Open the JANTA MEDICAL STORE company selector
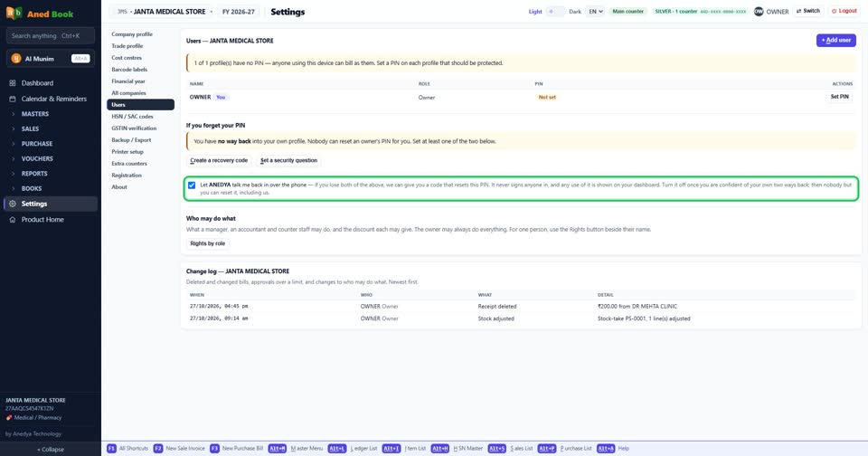 point(163,11)
